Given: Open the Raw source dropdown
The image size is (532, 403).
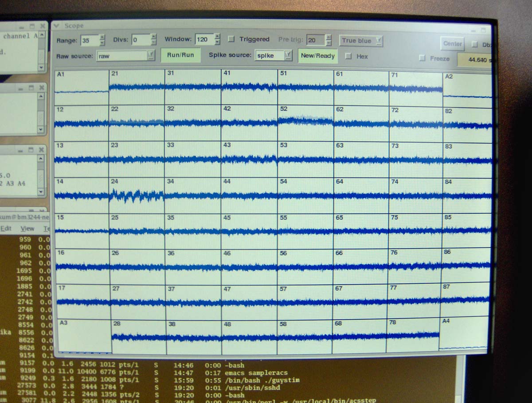Looking at the screenshot, I should point(151,55).
